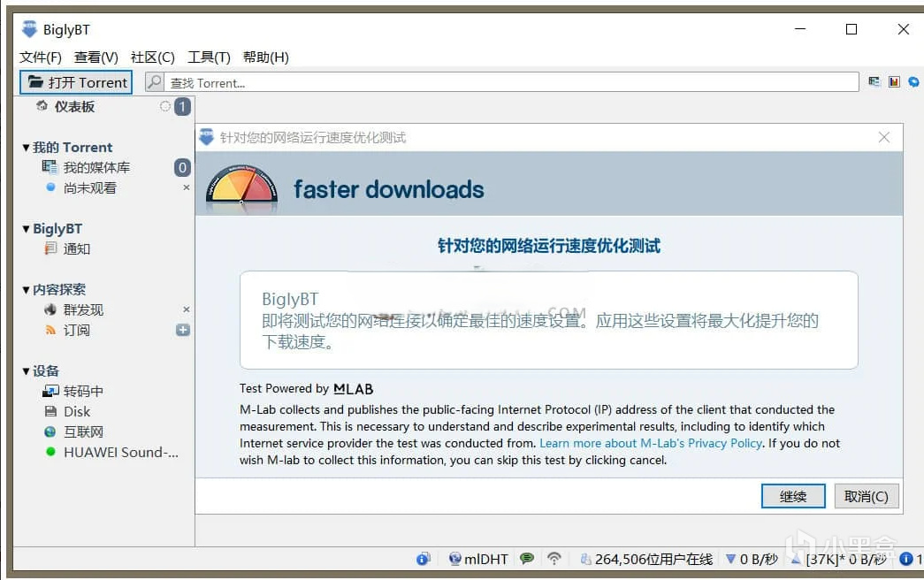The width and height of the screenshot is (924, 580).
Task: Open 通知 in the sidebar
Action: [x=77, y=248]
